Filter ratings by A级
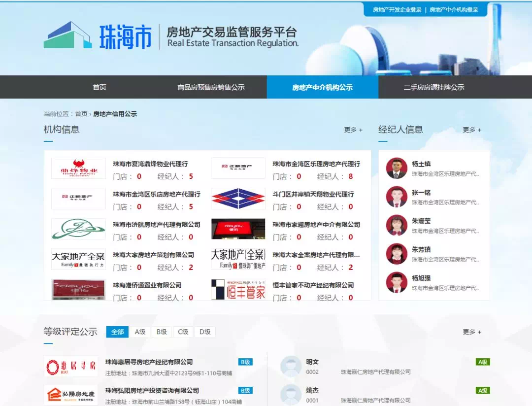The image size is (532, 406). pos(140,332)
